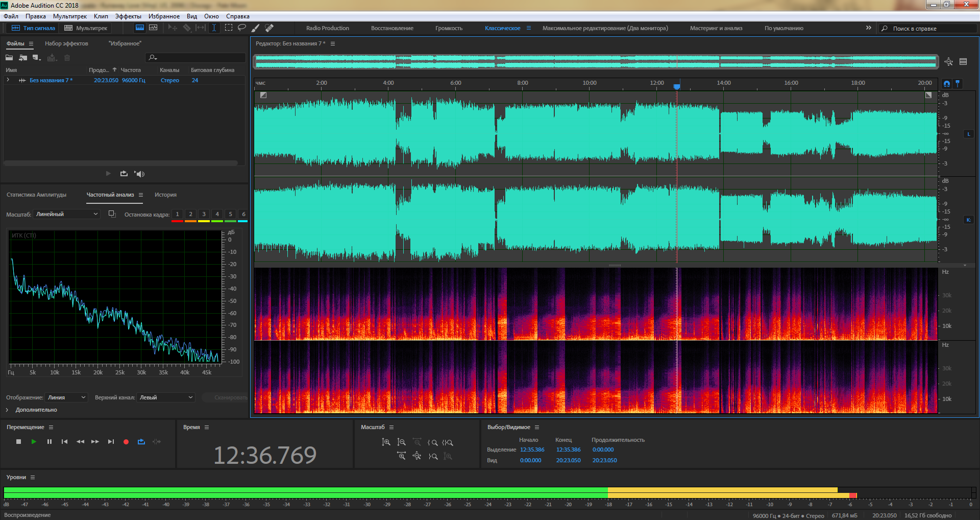Toggle loop playback button
This screenshot has width=980, height=520.
coord(141,441)
